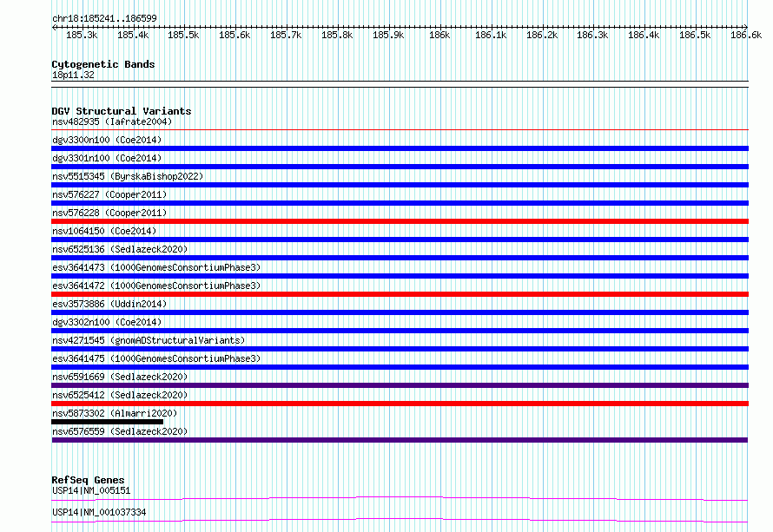Open nsv5873302 (Almarri2020) label
Viewport: 773px width, 532px height.
tap(115, 413)
